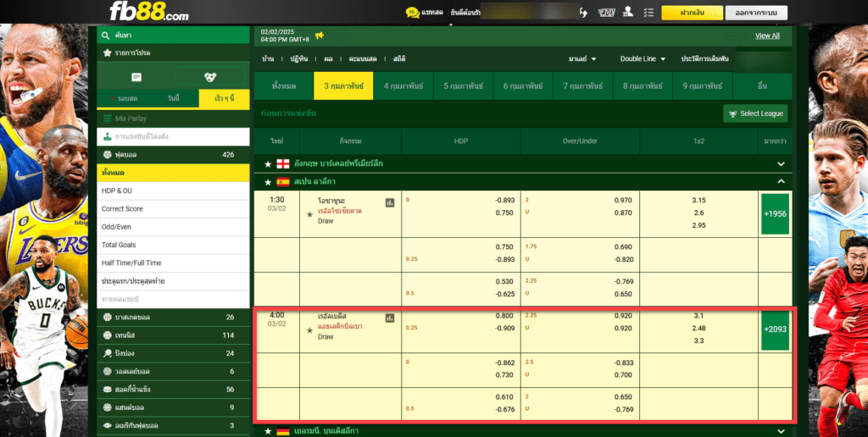The height and width of the screenshot is (437, 868).
Task: Click the trophy icon on Select League
Action: pyautogui.click(x=734, y=114)
